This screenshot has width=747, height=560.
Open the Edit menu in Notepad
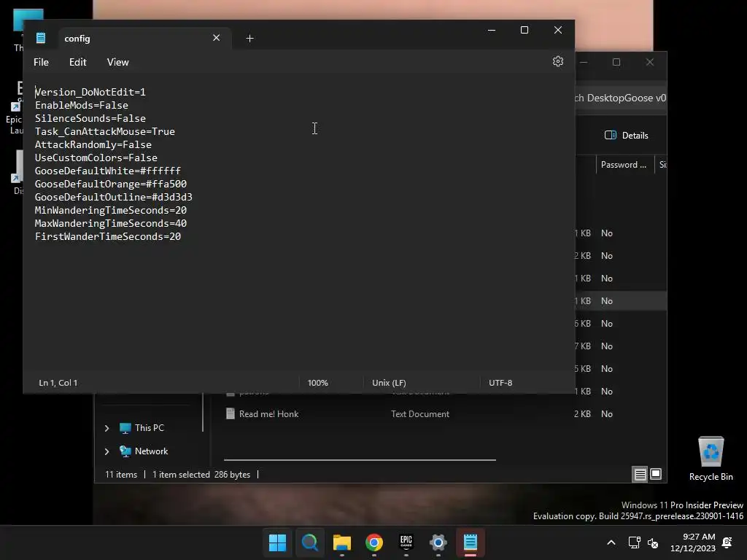(x=77, y=63)
